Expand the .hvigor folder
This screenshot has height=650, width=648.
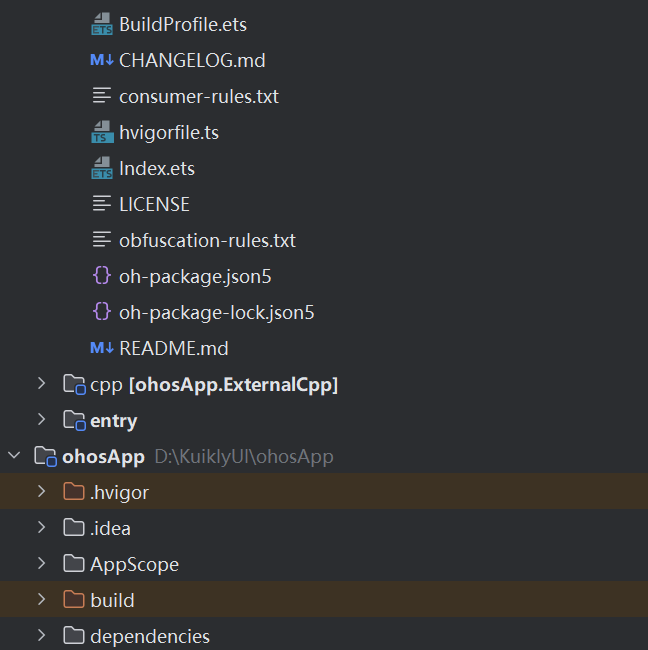(x=41, y=492)
